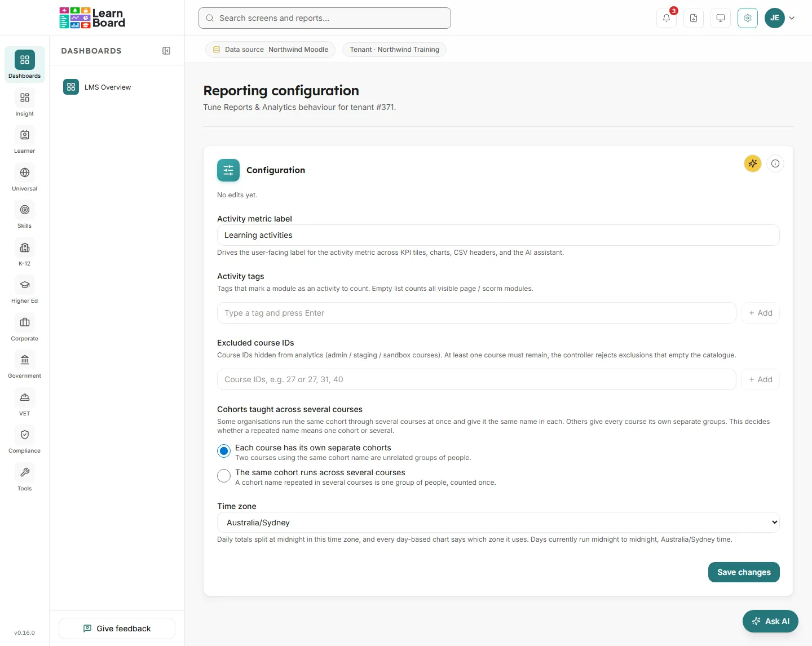Select 'Each course has its own separate cohorts'
Screen dimensions: 812x646
click(224, 451)
